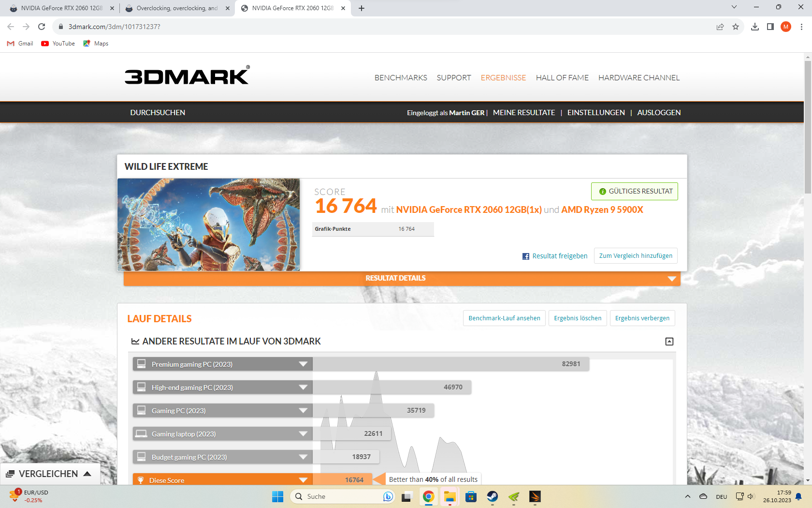Image resolution: width=812 pixels, height=508 pixels.
Task: Click the browser back arrow
Action: coord(11,27)
